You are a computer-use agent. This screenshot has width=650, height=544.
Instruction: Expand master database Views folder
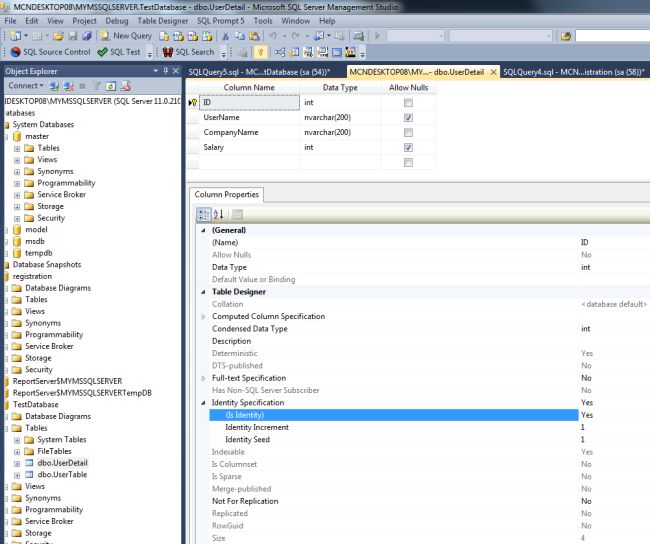click(17, 160)
